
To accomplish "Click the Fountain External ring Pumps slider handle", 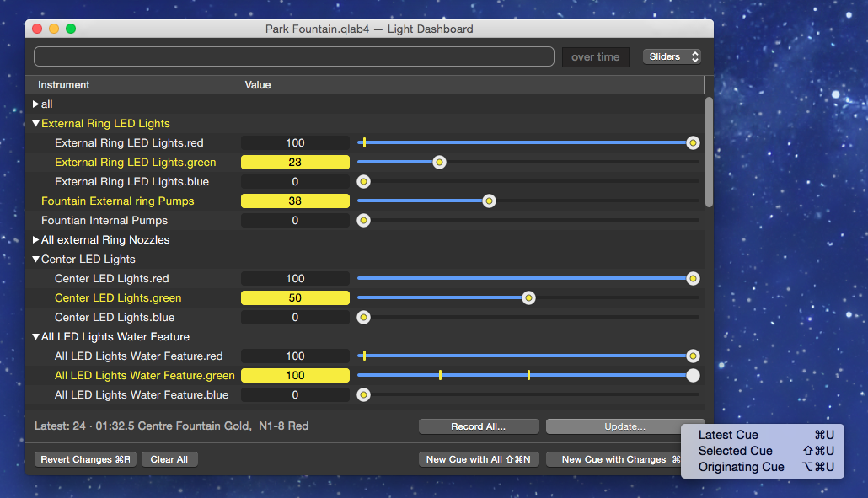I will pyautogui.click(x=489, y=201).
